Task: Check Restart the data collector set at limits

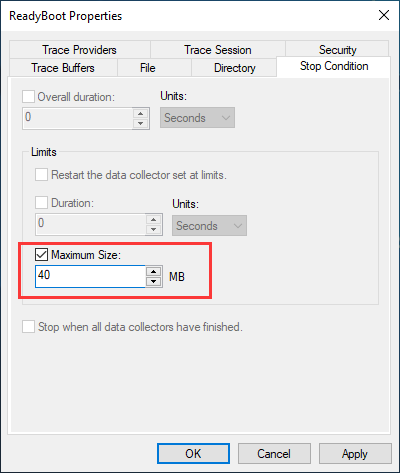Action: 41,174
